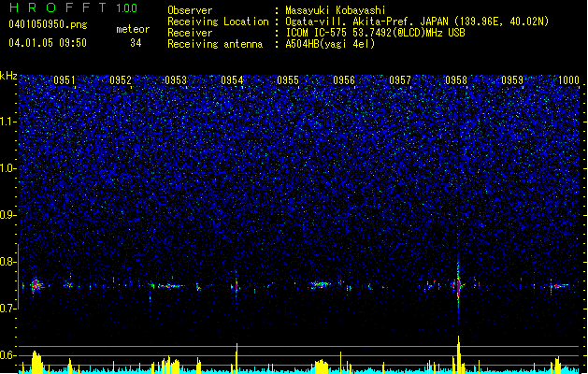588x374 pixels.
Task: Click the Receiving Location label
Action: point(218,22)
